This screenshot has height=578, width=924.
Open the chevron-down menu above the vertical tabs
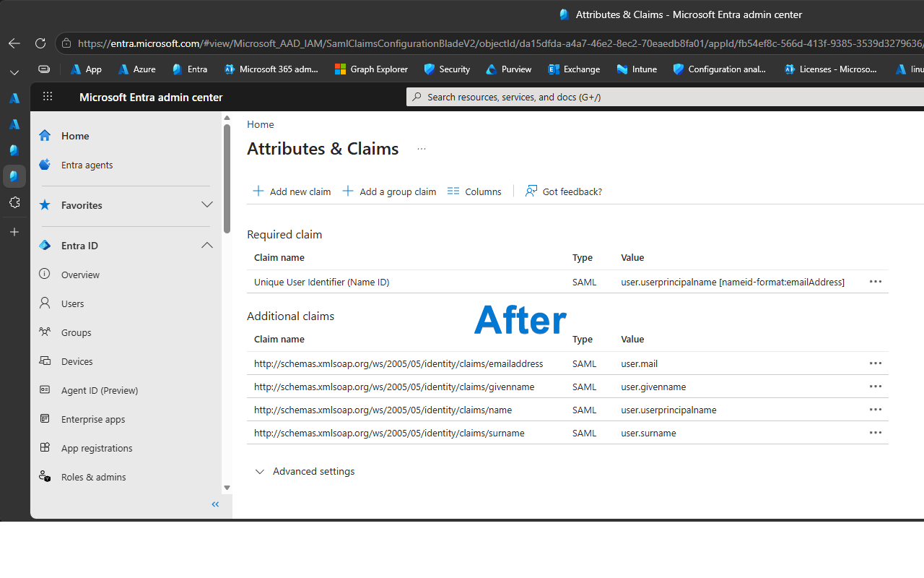[14, 73]
